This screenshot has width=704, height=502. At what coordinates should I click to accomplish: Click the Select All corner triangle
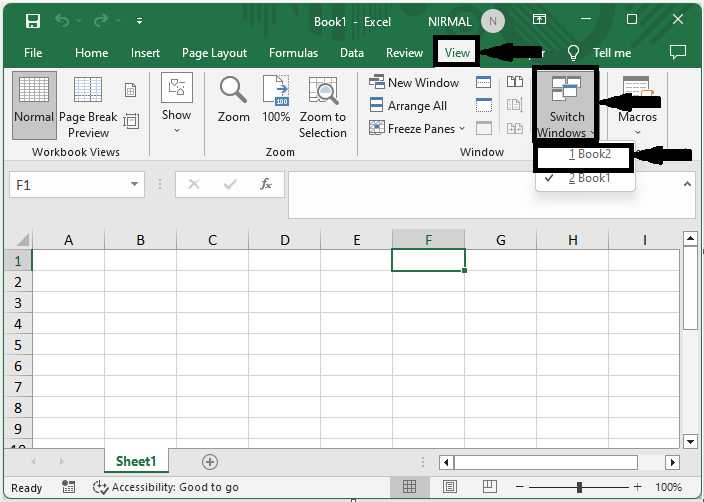(x=21, y=240)
